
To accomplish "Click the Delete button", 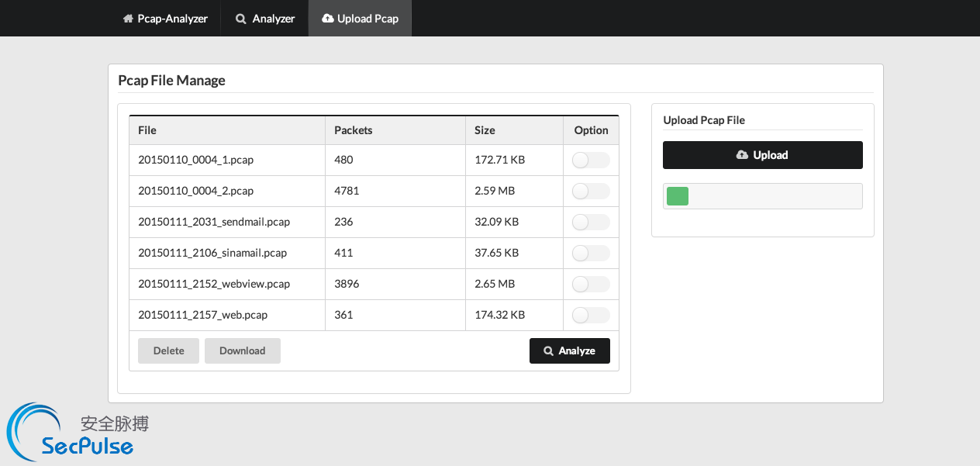I will [168, 350].
